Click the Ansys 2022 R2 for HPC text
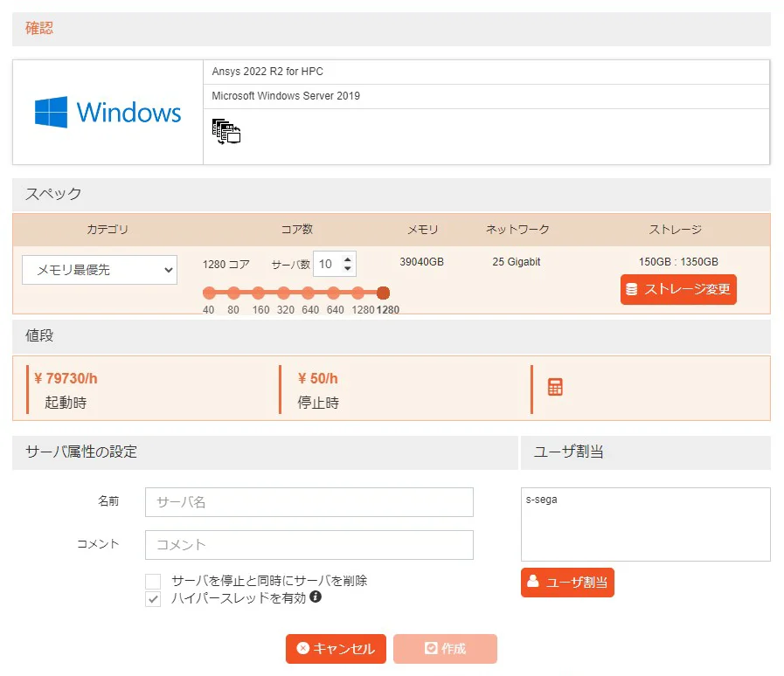The image size is (784, 676). [x=267, y=72]
